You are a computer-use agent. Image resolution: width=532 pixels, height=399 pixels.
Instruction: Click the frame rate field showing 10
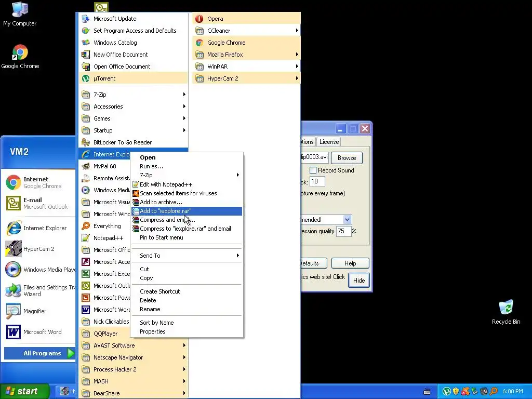click(x=317, y=181)
